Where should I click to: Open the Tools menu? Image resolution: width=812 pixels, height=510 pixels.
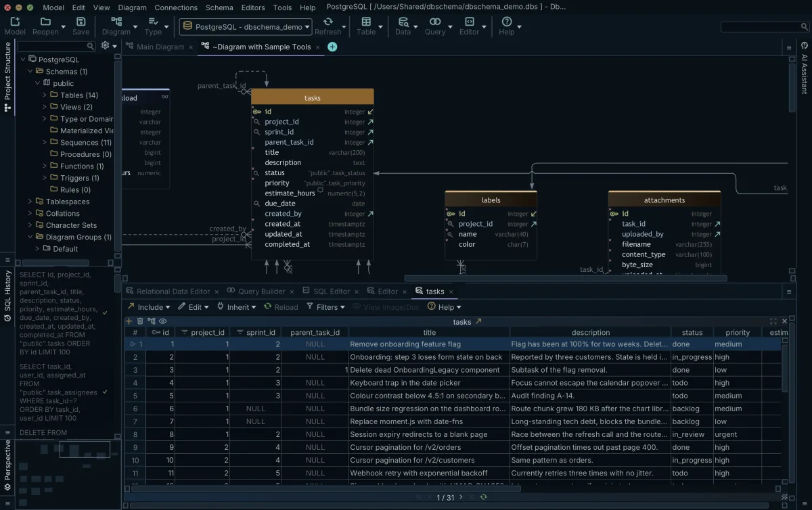click(282, 7)
